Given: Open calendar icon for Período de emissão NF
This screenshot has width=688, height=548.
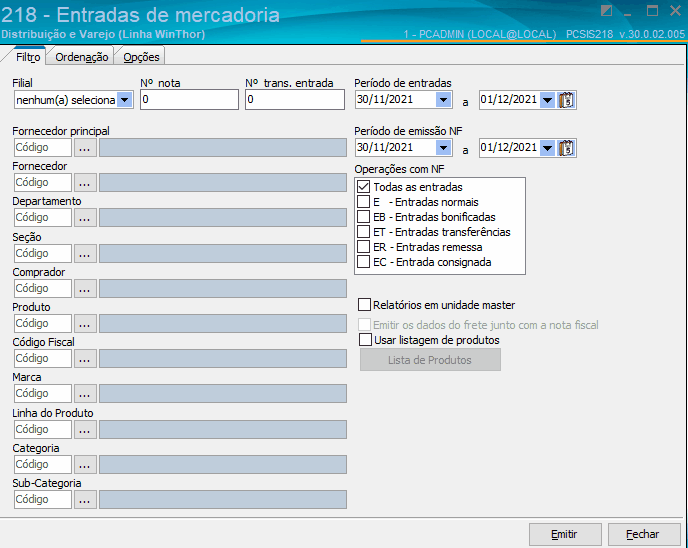Looking at the screenshot, I should (566, 148).
